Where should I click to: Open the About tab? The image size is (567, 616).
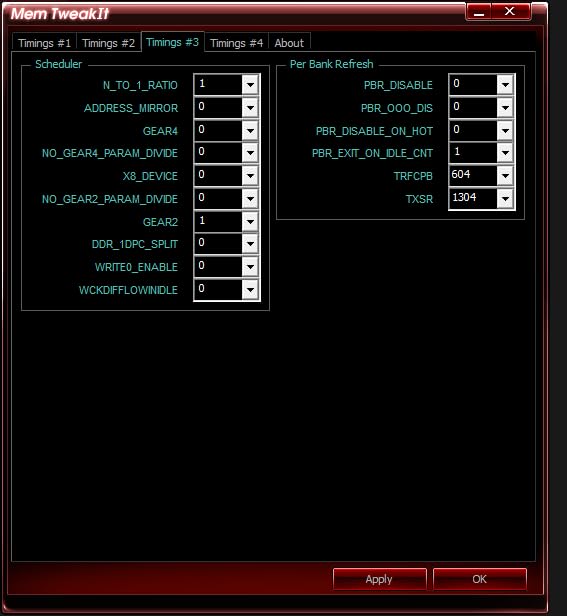(289, 42)
